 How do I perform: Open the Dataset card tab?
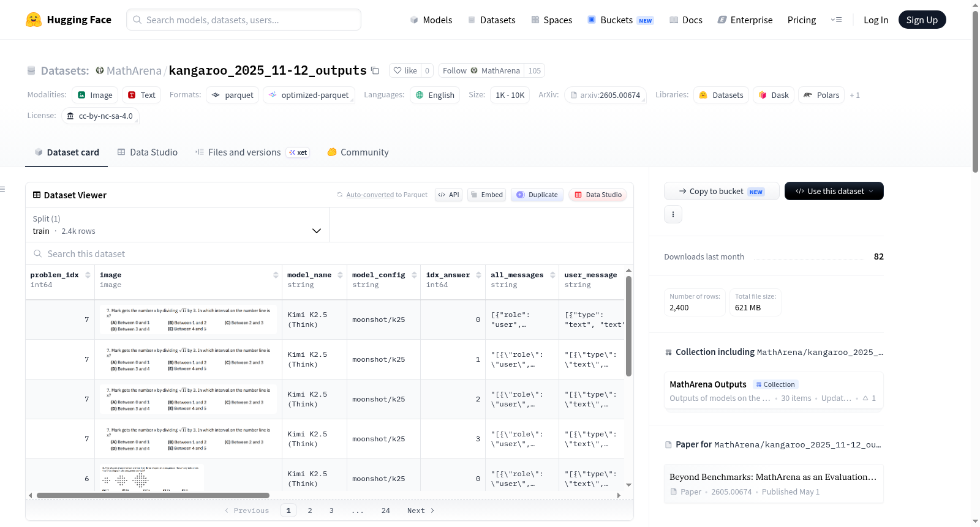66,152
